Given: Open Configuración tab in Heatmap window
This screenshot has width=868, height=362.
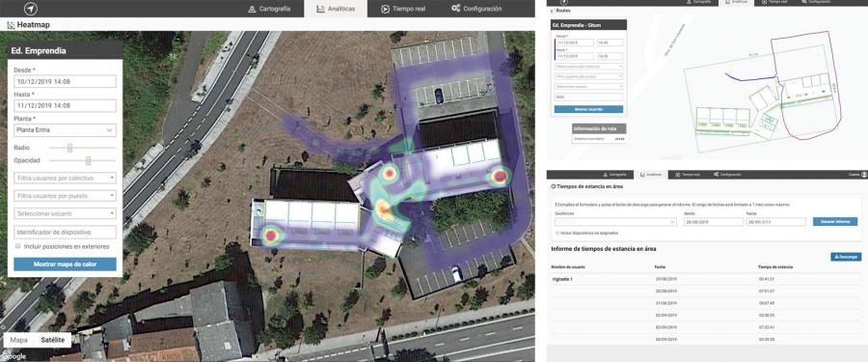Looking at the screenshot, I should pos(476,9).
